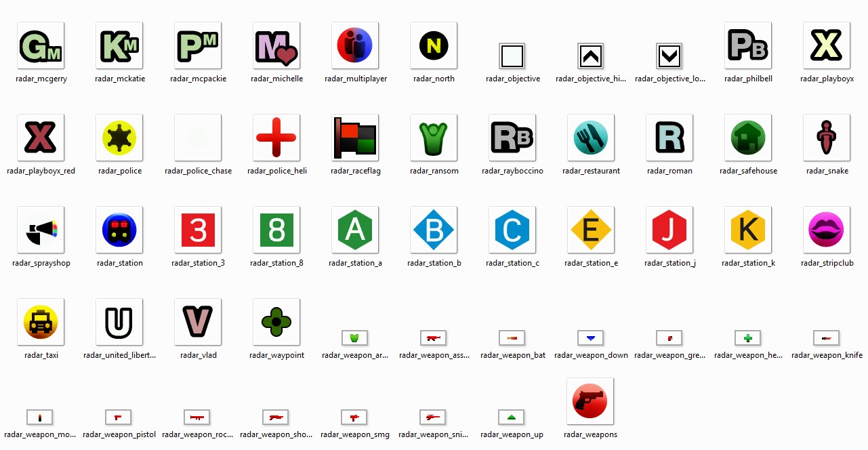
Task: Select the radar_weapons red pistol icon
Action: pos(590,401)
